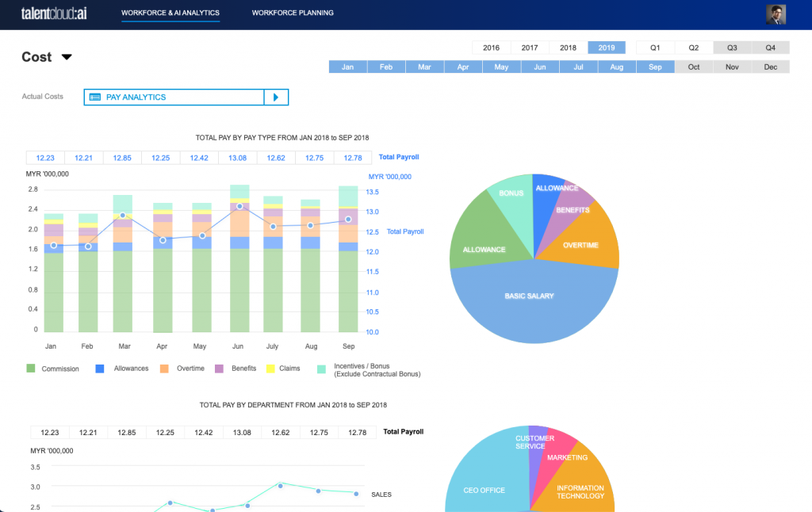This screenshot has height=512, width=812.
Task: Select the CEO Office pie segment
Action: tap(485, 491)
